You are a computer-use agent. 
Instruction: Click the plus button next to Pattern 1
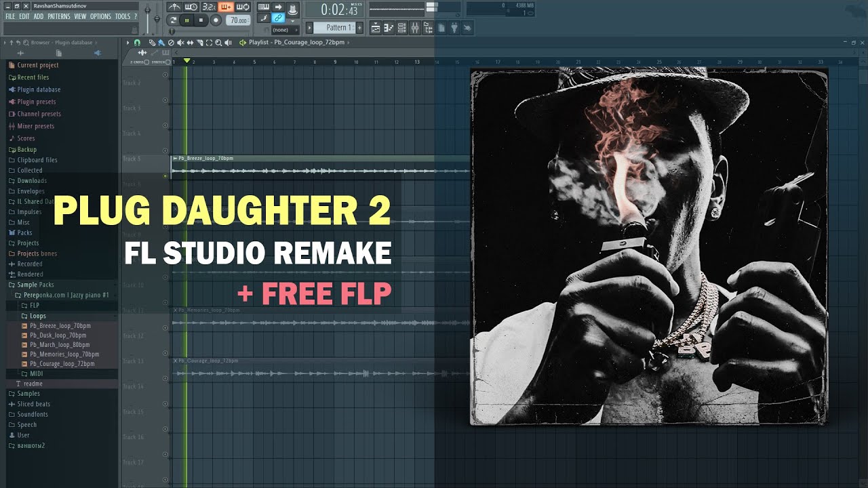click(x=359, y=28)
